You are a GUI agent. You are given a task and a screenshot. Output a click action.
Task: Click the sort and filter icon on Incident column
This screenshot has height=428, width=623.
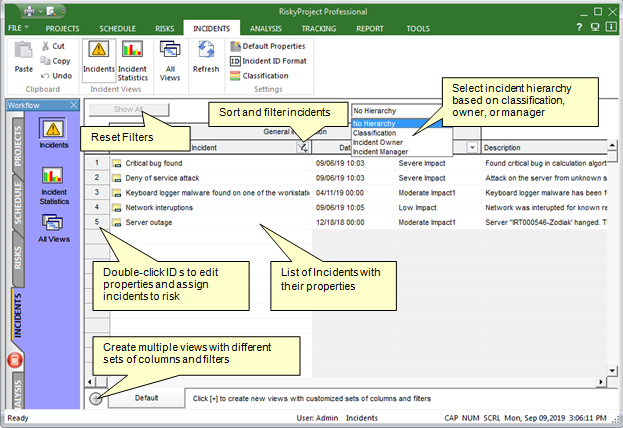click(303, 147)
